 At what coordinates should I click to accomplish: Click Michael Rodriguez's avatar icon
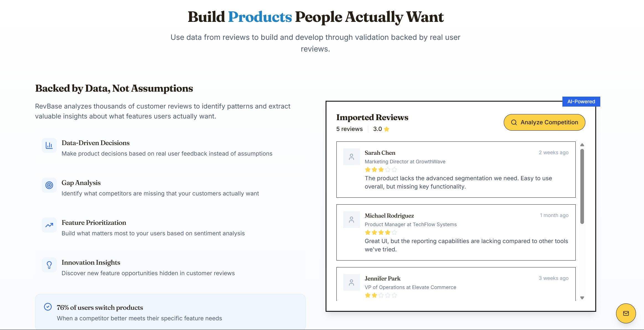point(352,220)
